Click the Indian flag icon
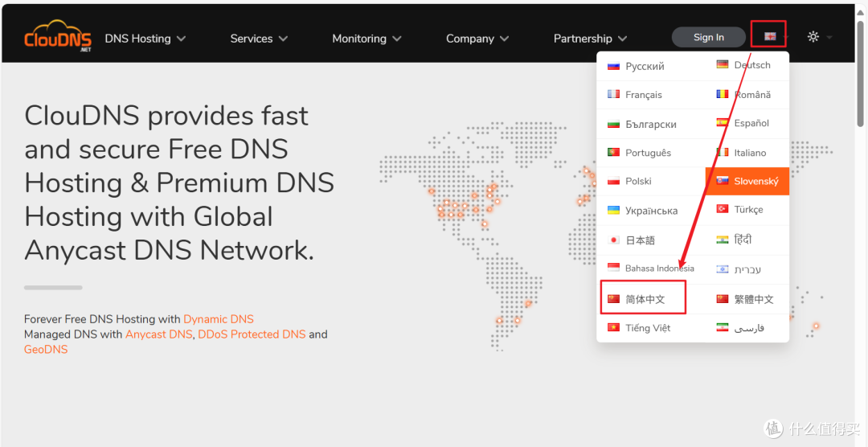 point(722,240)
